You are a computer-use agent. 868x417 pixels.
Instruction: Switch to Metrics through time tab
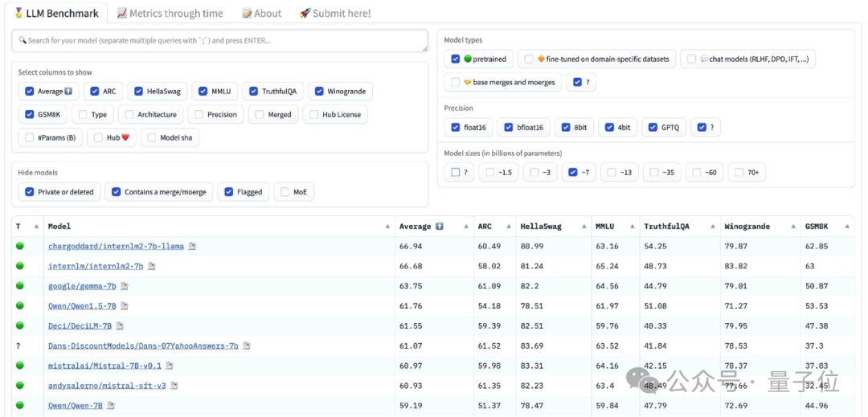pyautogui.click(x=170, y=14)
